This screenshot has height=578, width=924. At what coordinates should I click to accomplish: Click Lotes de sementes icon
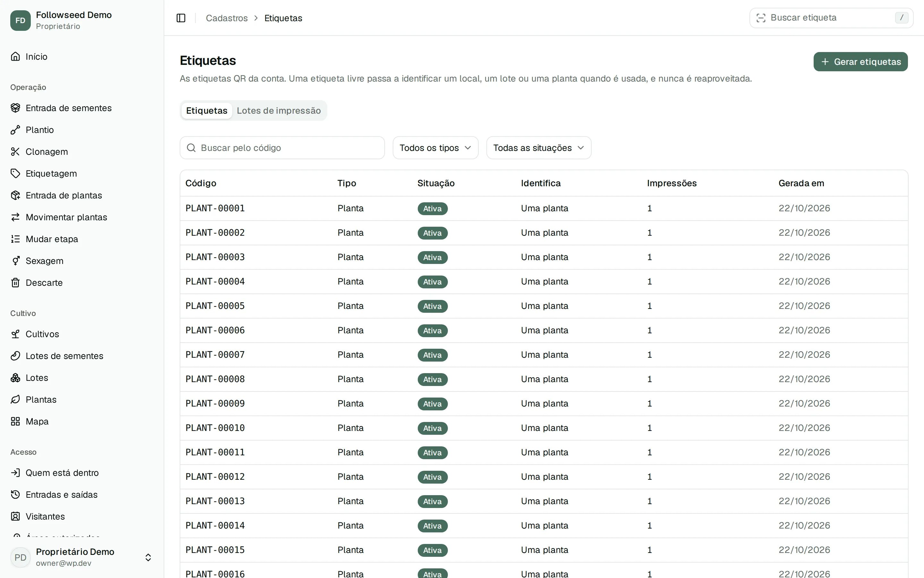click(x=15, y=356)
